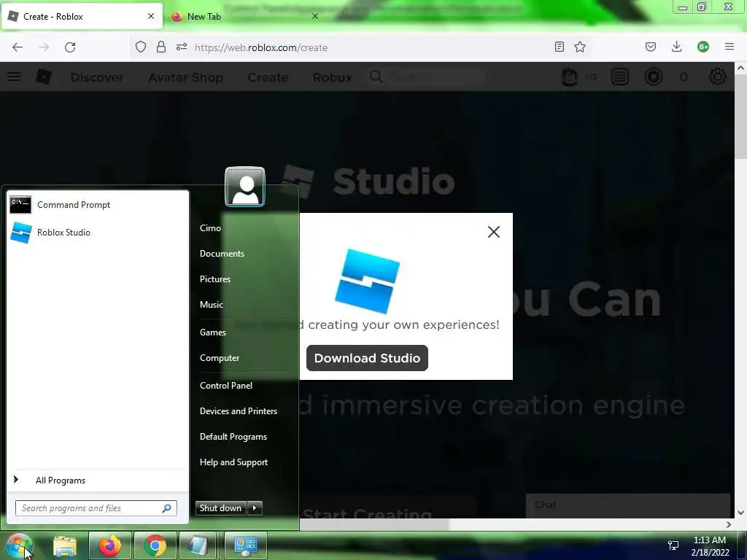Open Avatar Shop in navbar
747x560 pixels.
(186, 77)
